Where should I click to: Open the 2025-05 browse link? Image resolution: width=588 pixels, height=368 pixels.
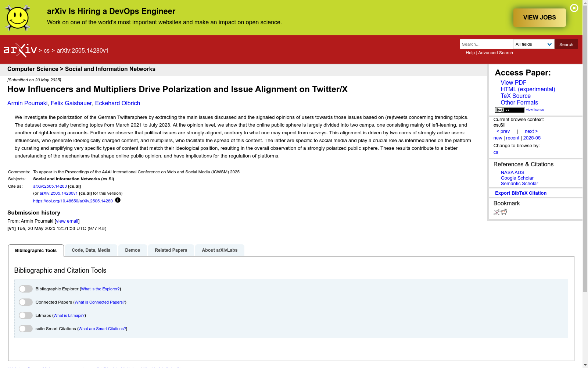click(532, 138)
